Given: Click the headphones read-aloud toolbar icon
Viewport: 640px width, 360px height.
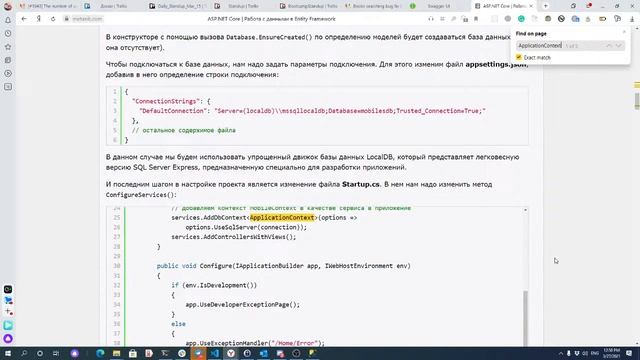Looking at the screenshot, I should (431, 19).
